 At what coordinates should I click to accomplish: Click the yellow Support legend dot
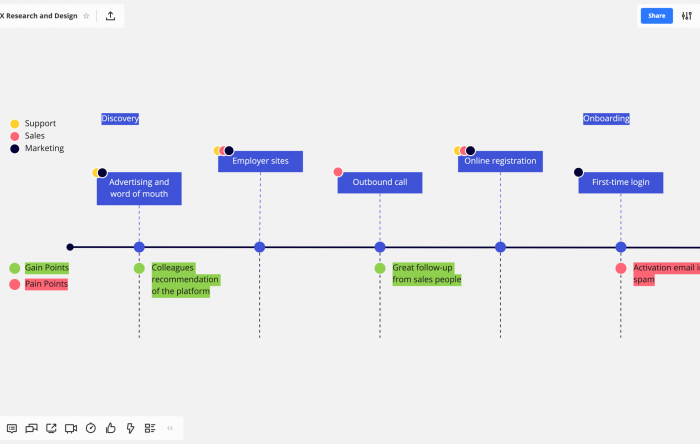coord(15,124)
